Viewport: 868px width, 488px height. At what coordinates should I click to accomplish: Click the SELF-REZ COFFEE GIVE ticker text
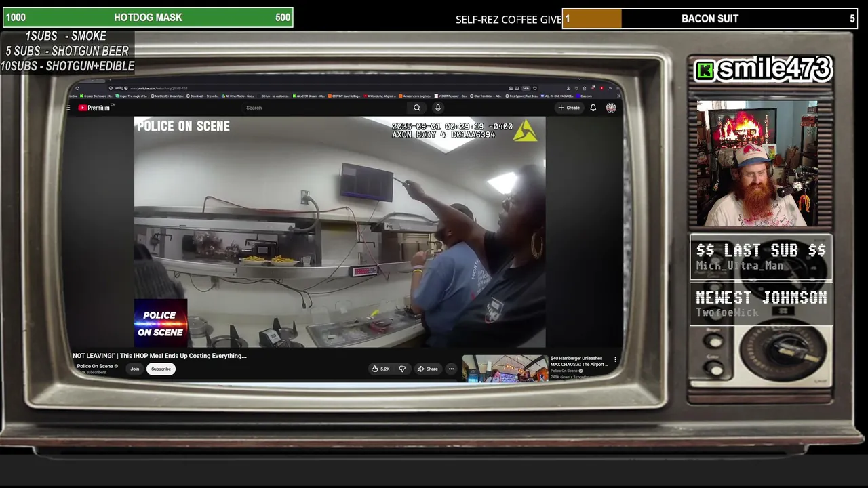(x=509, y=20)
